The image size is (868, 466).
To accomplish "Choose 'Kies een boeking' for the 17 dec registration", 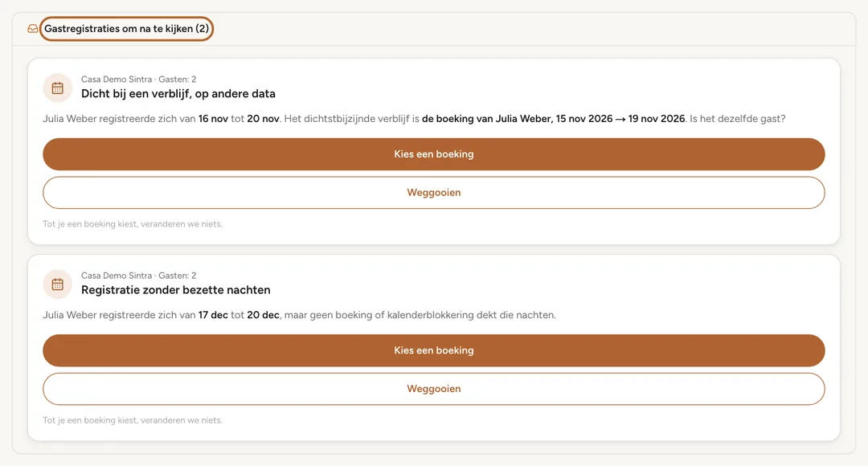I will click(433, 350).
